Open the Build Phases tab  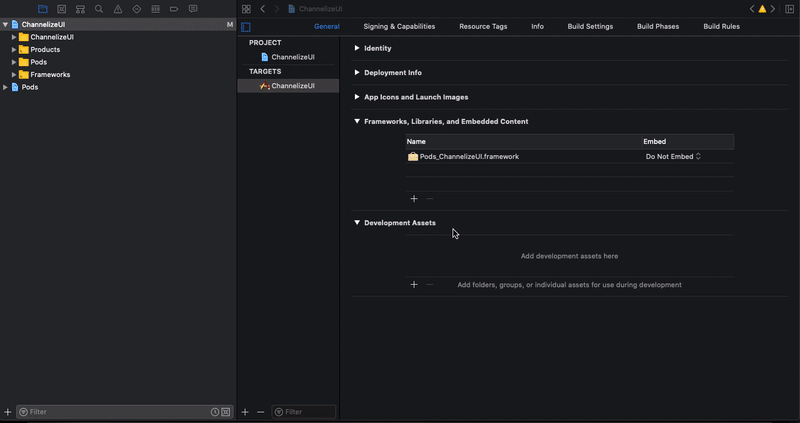click(x=658, y=27)
